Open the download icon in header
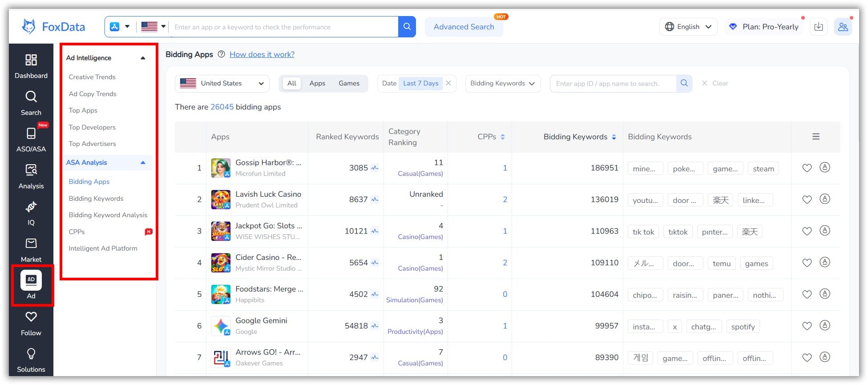This screenshot has height=385, width=868. pos(818,27)
